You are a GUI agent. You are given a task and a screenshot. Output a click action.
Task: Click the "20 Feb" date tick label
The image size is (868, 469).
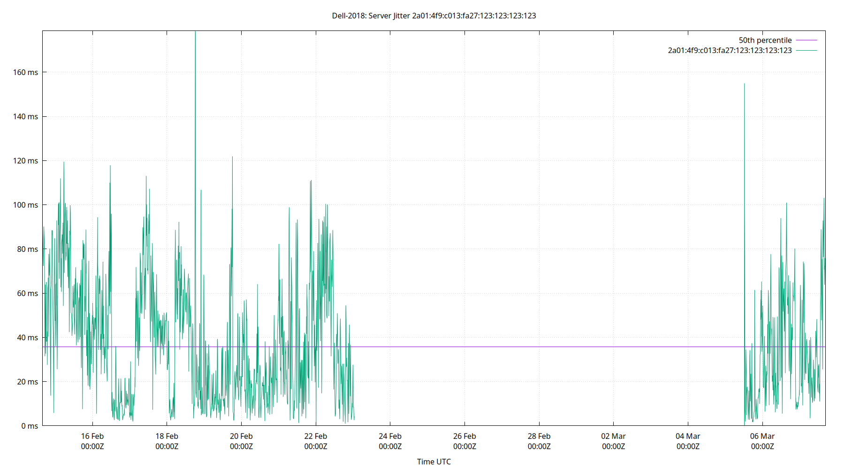(x=241, y=436)
